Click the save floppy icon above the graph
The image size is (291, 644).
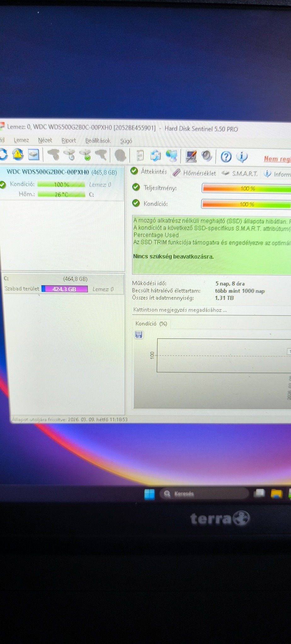[139, 335]
